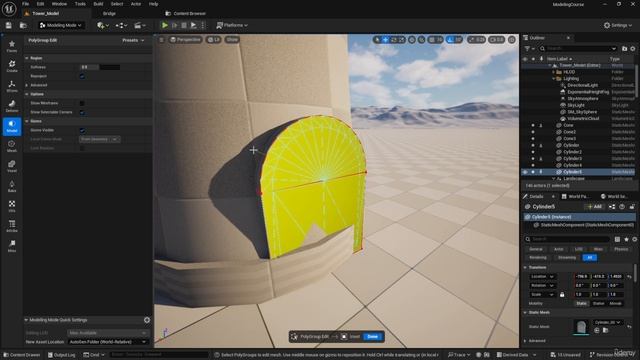Toggle the Respect checkbox under Region
The image size is (640, 360).
click(82, 76)
